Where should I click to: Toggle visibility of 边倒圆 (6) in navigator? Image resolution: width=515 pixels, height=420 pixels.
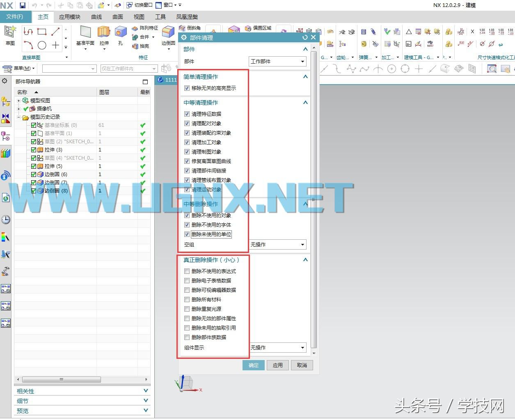[33, 174]
